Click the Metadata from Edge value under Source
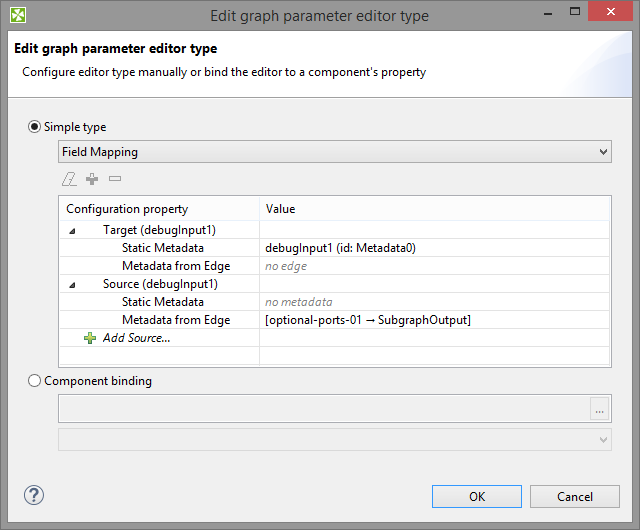The width and height of the screenshot is (640, 530). pos(368,320)
